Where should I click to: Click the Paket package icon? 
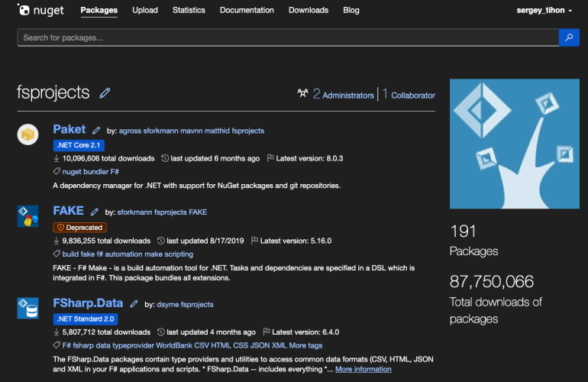28,134
